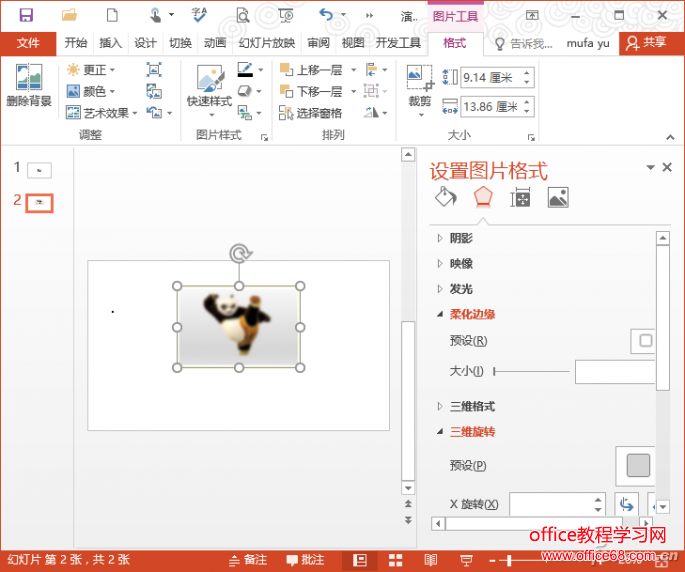Open the Fill & Line pane icon

click(x=445, y=197)
